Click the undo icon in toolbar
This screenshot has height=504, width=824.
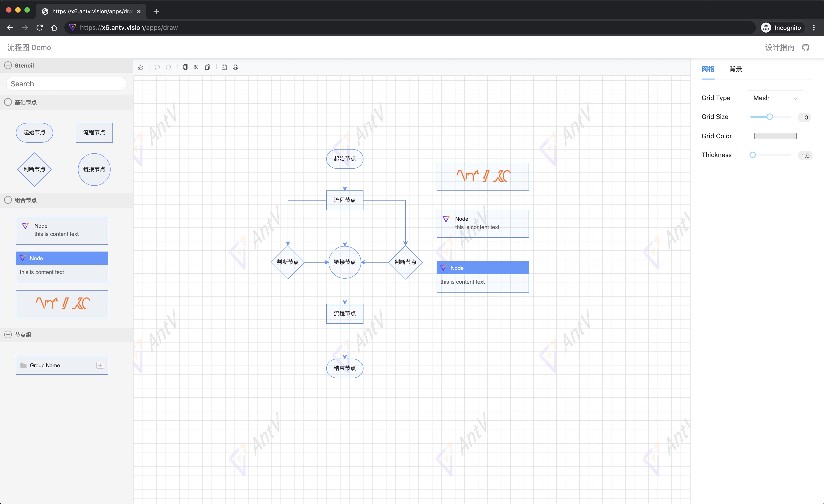point(157,67)
